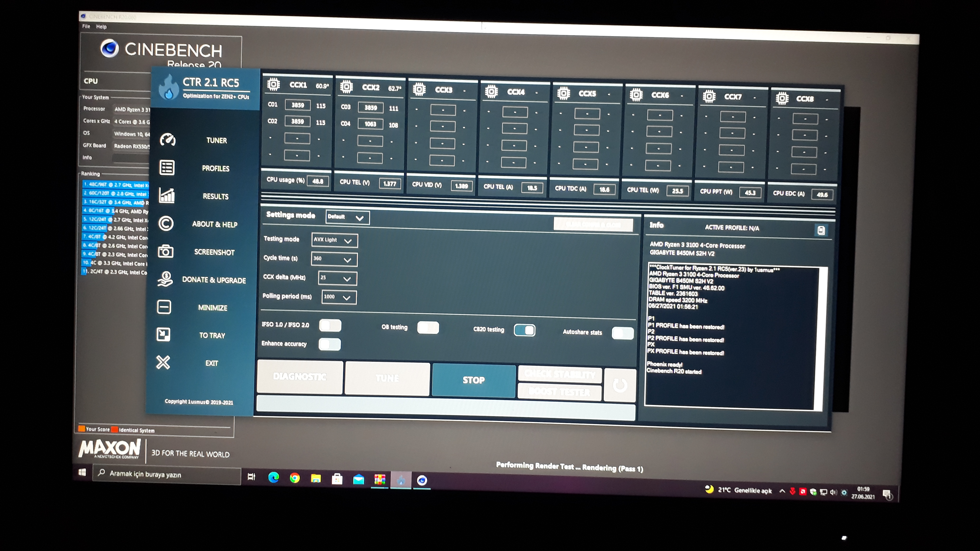Open the Testing mode AVX Light dropdown

[335, 240]
